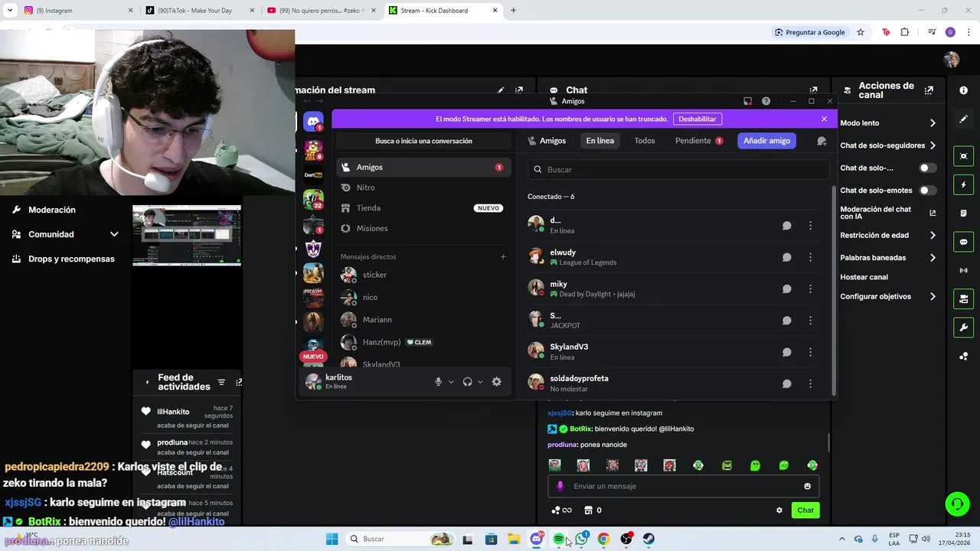
Task: Open Kick chat settings gear
Action: [x=779, y=510]
